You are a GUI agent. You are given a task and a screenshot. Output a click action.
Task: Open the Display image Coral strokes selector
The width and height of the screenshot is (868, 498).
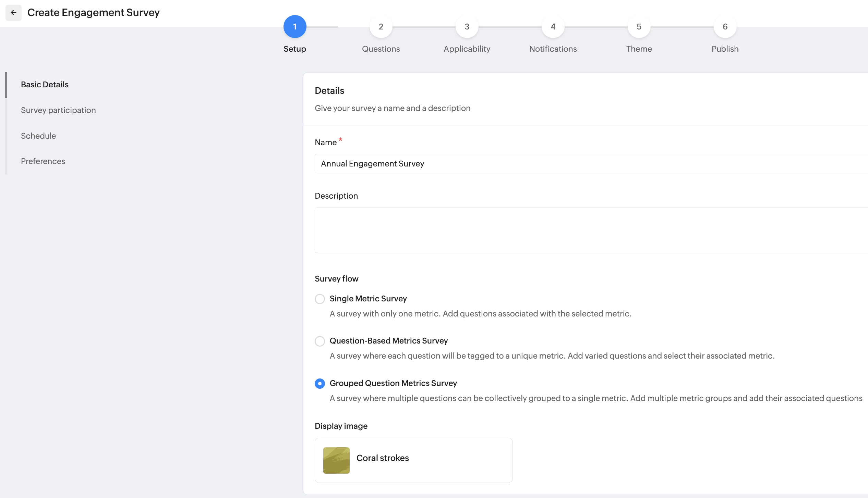point(414,460)
